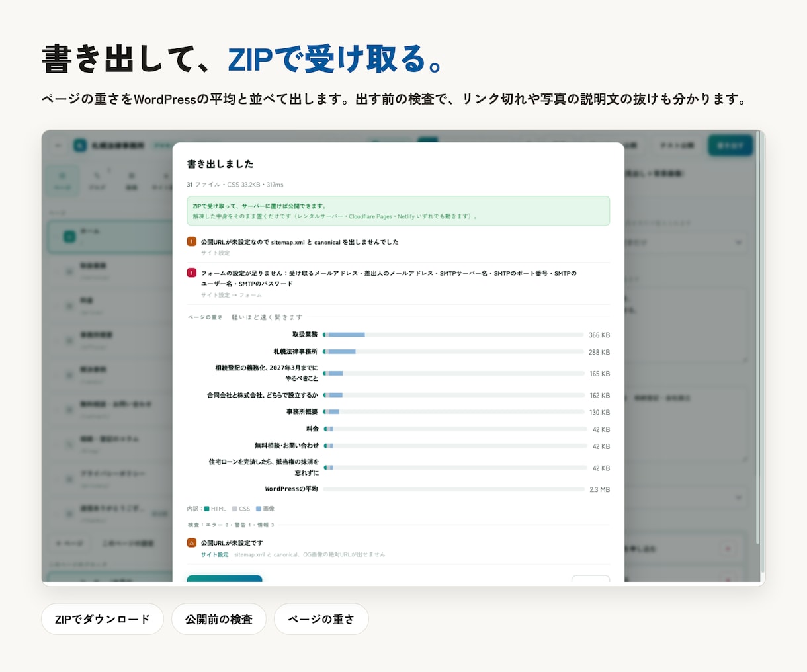
Task: Open the ページの重さ pill
Action: pyautogui.click(x=321, y=619)
